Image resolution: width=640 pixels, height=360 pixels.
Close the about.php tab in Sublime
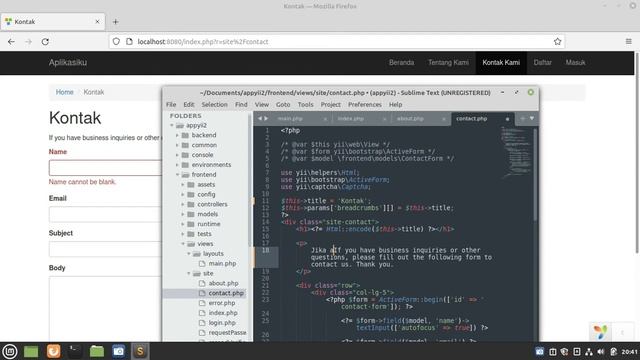[x=444, y=119]
